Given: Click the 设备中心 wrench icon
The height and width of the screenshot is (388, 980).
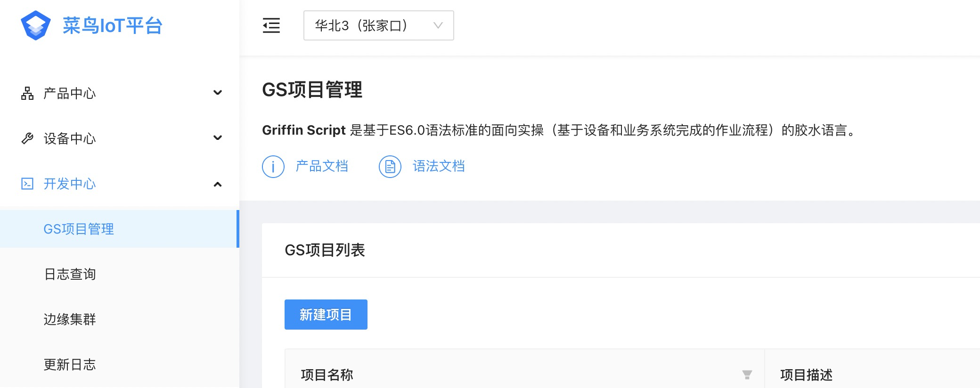Looking at the screenshot, I should (x=27, y=138).
